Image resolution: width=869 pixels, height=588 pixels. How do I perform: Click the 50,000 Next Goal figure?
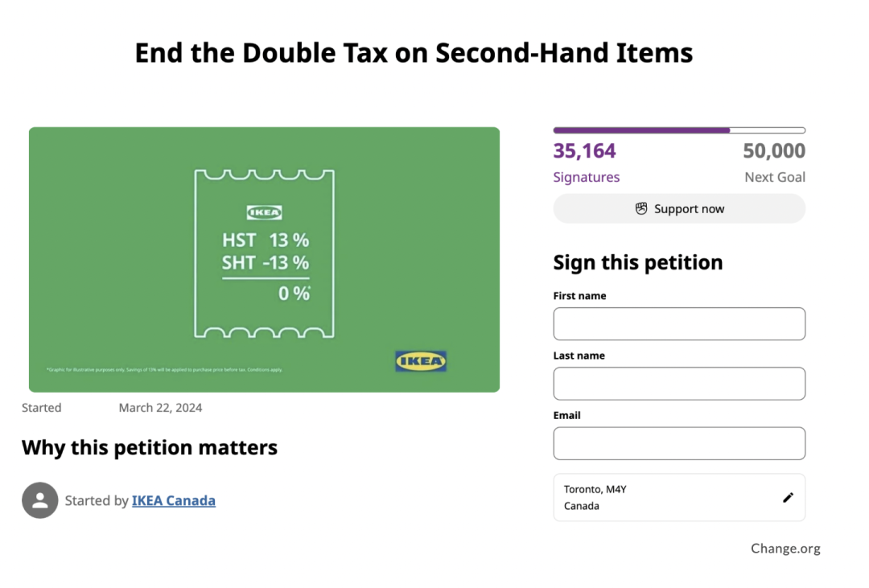click(x=774, y=150)
